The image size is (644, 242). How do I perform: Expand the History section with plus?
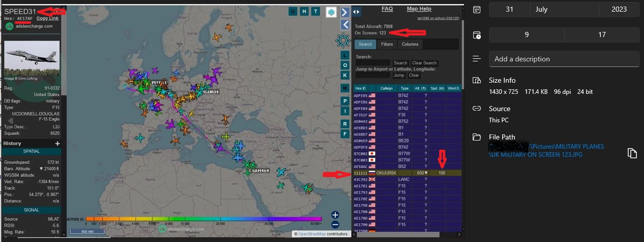click(57, 144)
